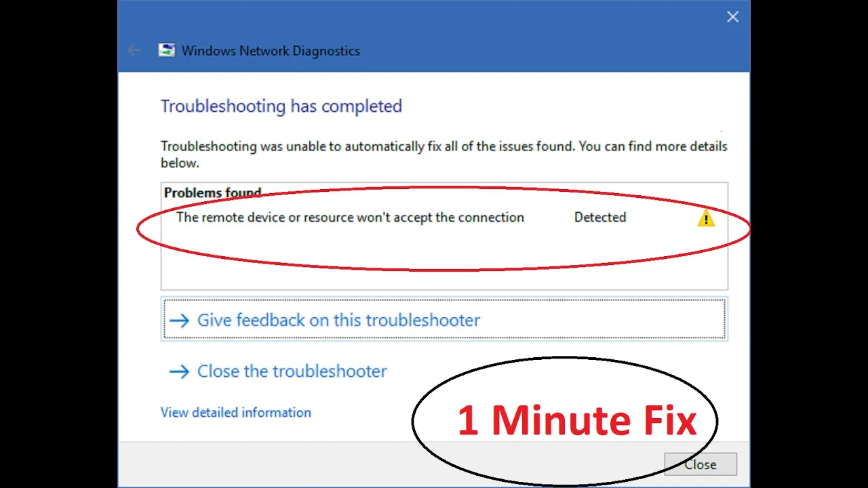This screenshot has height=488, width=868.
Task: Click the Troubleshooting has completed heading
Action: point(281,106)
